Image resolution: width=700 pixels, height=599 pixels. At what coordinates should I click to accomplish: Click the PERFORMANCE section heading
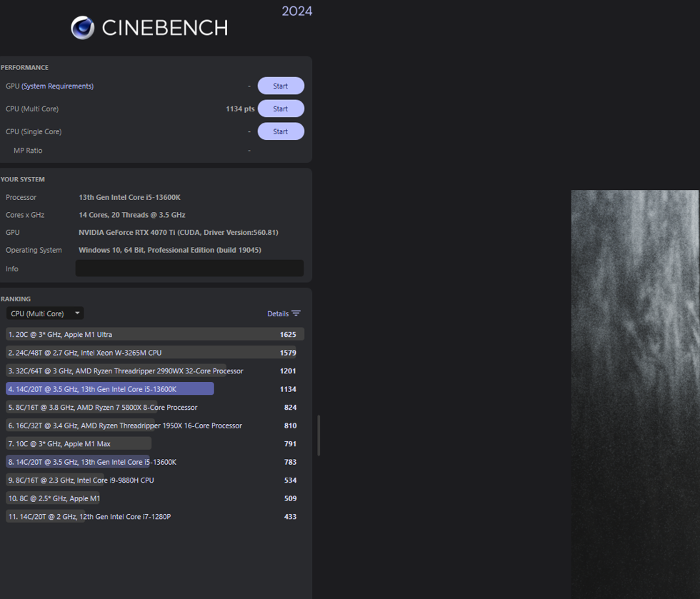(24, 67)
